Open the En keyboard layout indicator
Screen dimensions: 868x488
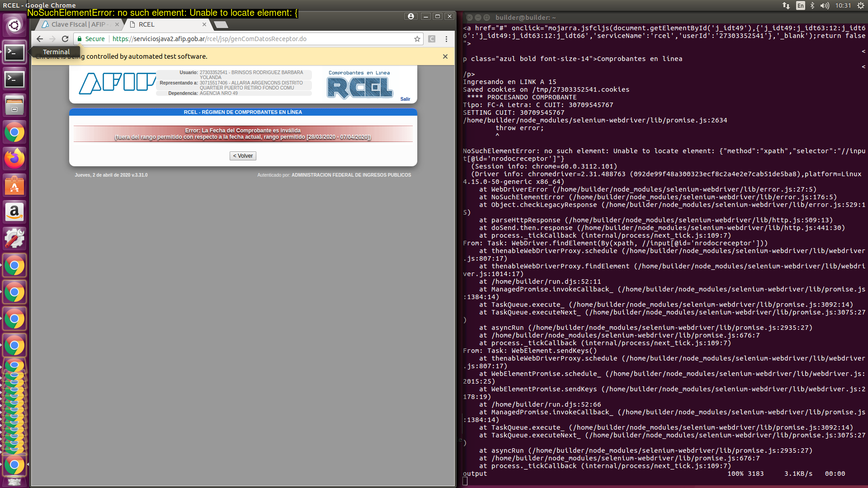pyautogui.click(x=801, y=5)
